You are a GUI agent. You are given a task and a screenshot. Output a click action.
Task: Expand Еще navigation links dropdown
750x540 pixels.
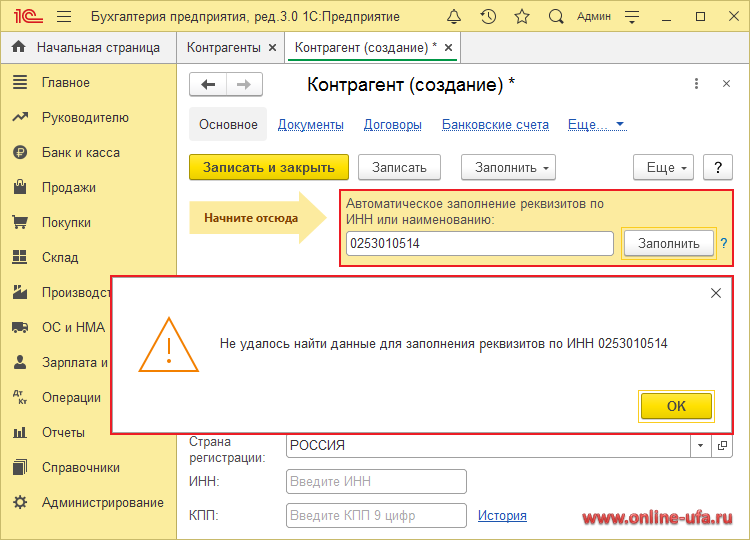tap(596, 124)
